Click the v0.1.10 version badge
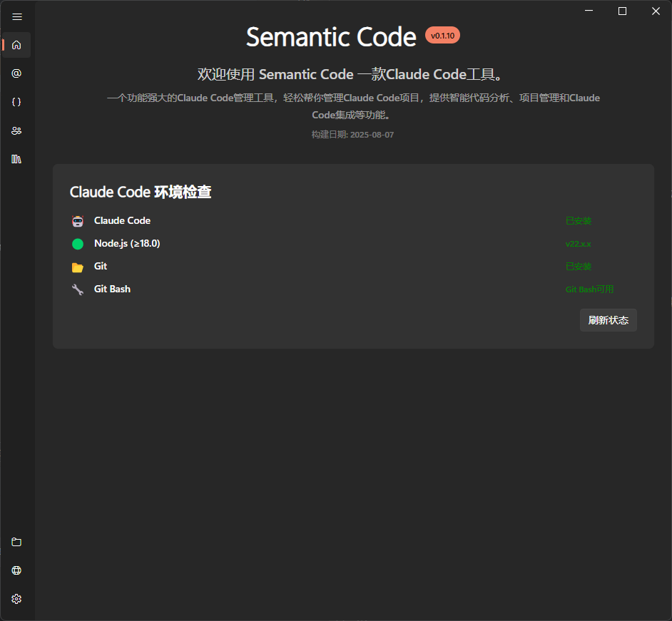This screenshot has width=672, height=621. tap(442, 36)
